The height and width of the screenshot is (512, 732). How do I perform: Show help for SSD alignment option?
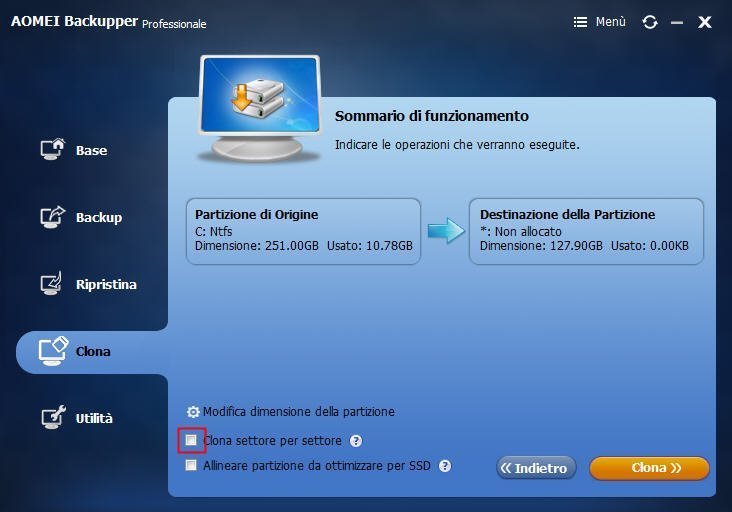pyautogui.click(x=445, y=466)
